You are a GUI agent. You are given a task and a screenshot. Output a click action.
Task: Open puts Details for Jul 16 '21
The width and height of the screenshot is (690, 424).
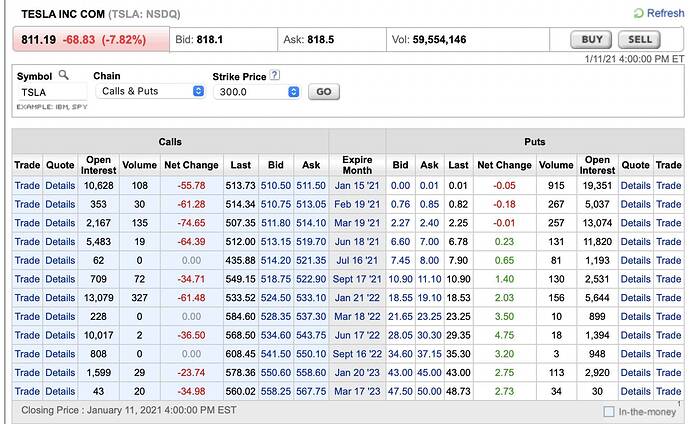point(635,260)
